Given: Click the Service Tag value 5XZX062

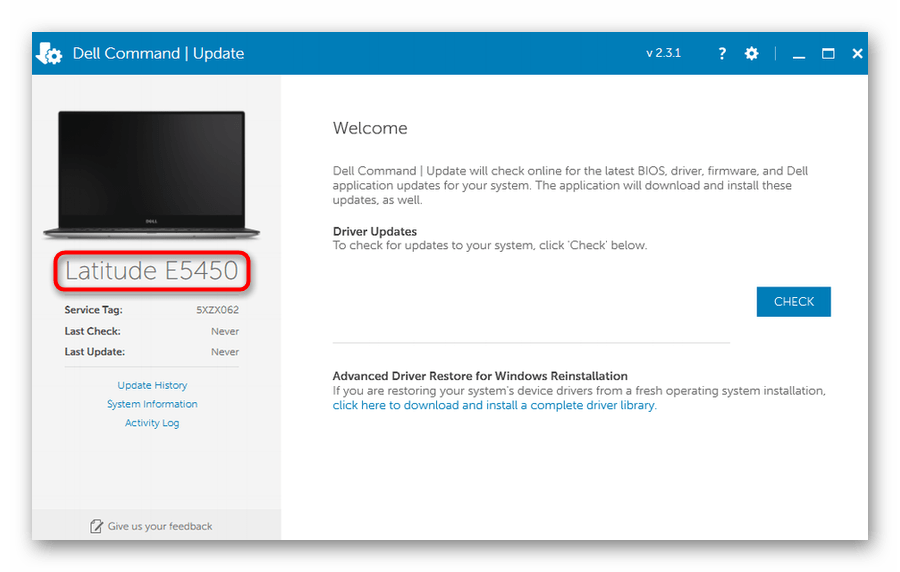Looking at the screenshot, I should pyautogui.click(x=217, y=310).
